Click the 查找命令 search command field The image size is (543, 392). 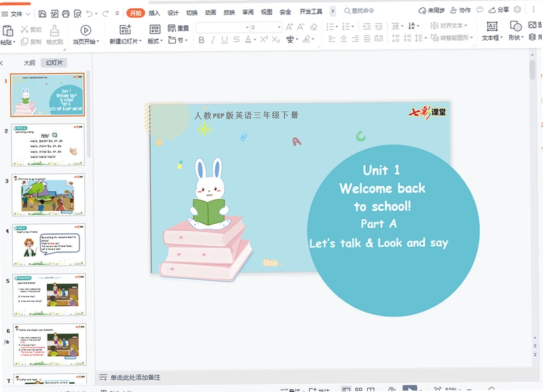click(x=359, y=11)
